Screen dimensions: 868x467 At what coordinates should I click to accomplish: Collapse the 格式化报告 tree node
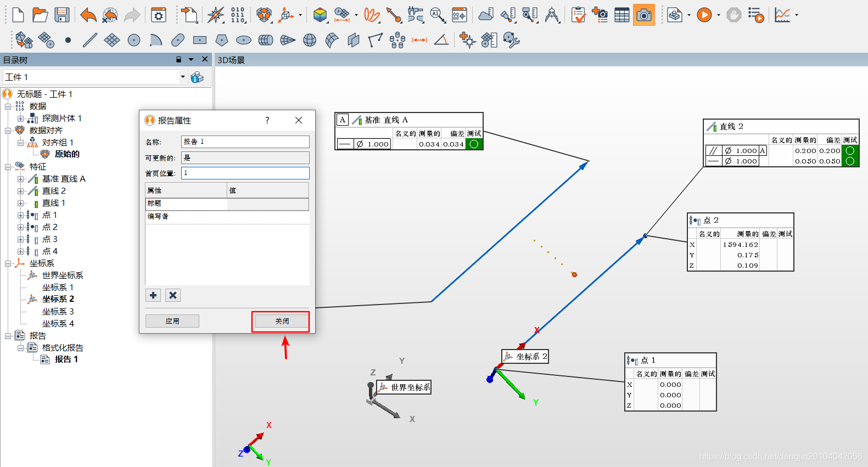[x=20, y=348]
